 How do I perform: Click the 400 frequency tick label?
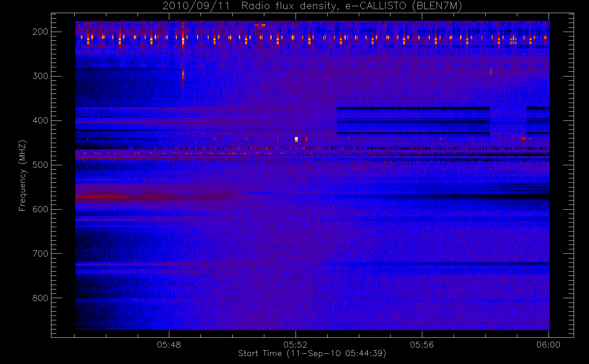pyautogui.click(x=40, y=120)
